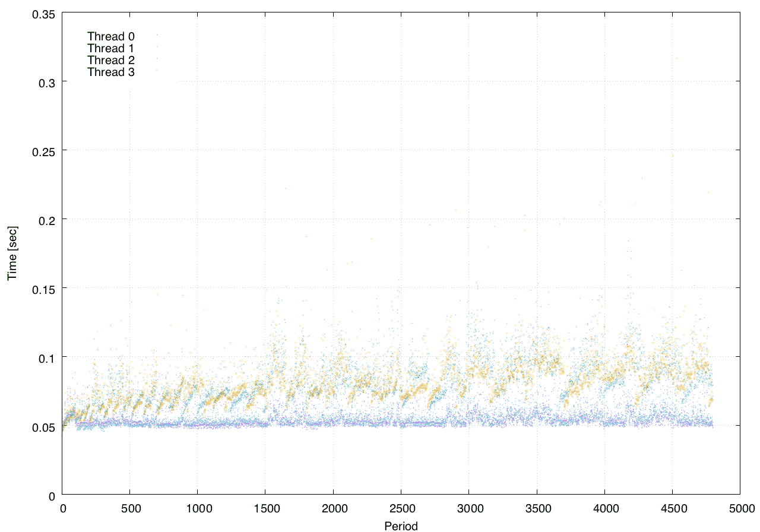Click the 500 x-axis tick label
The height and width of the screenshot is (532, 760).
coord(130,508)
